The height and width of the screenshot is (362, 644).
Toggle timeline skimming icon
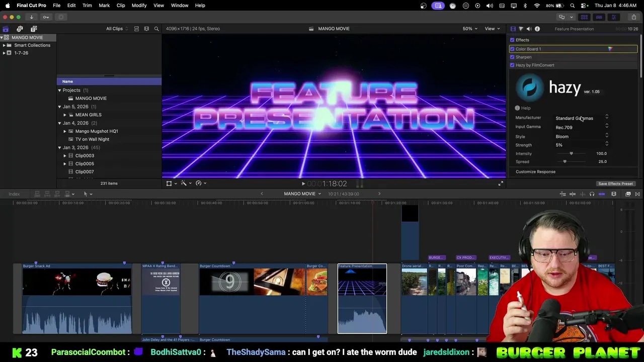coord(573,194)
